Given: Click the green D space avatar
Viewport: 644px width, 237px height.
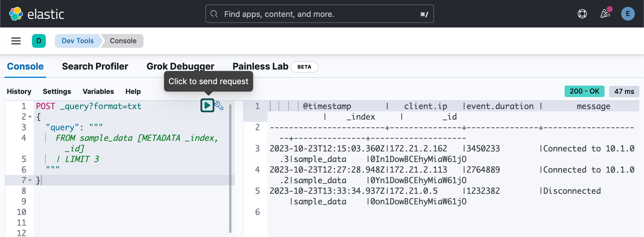Looking at the screenshot, I should [39, 41].
